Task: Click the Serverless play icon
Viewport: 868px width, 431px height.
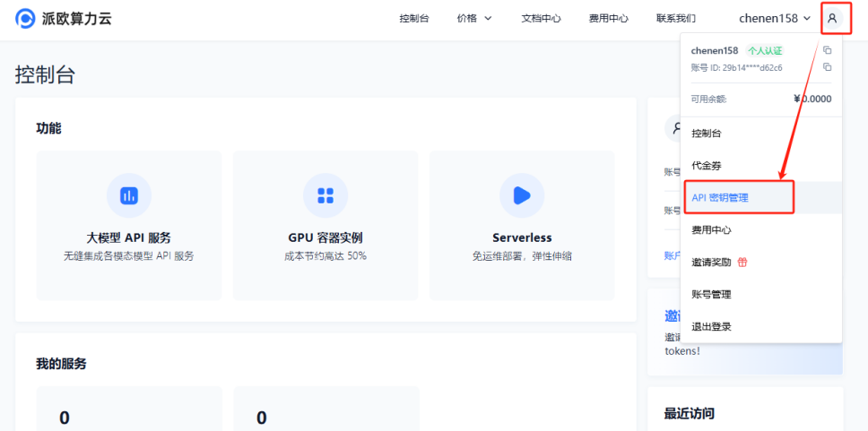Action: (x=522, y=195)
